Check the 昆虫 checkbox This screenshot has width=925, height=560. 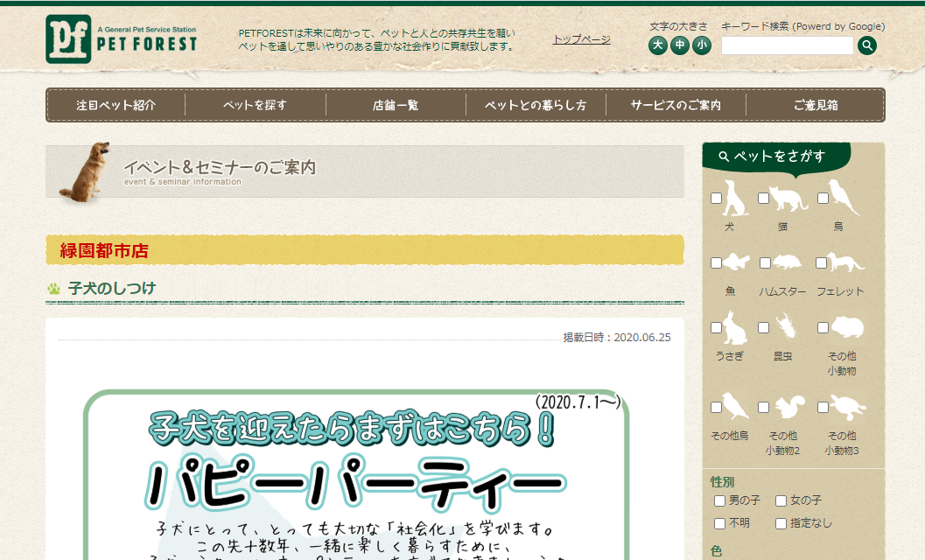point(763,327)
